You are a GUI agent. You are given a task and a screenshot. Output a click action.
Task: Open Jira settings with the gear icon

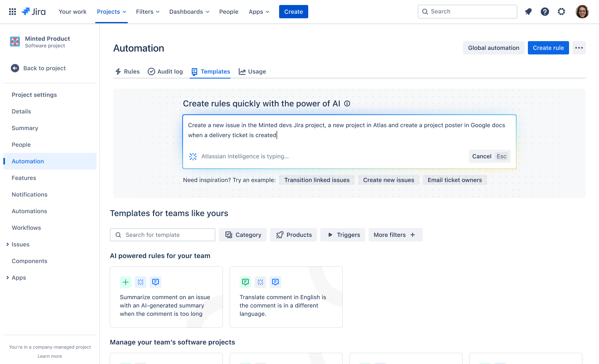click(x=562, y=11)
